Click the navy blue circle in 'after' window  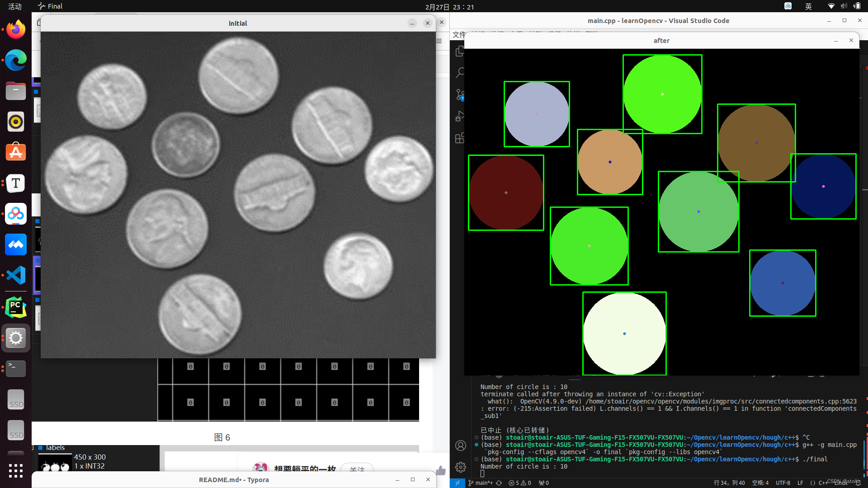tap(823, 186)
